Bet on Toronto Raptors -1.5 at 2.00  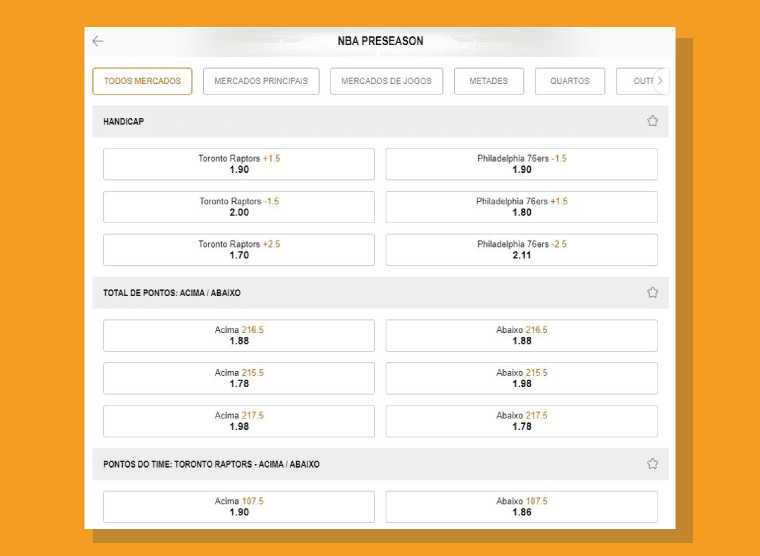239,207
